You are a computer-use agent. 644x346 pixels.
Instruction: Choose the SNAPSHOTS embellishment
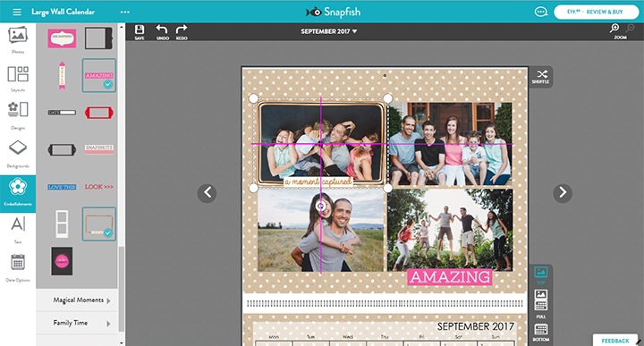click(99, 149)
